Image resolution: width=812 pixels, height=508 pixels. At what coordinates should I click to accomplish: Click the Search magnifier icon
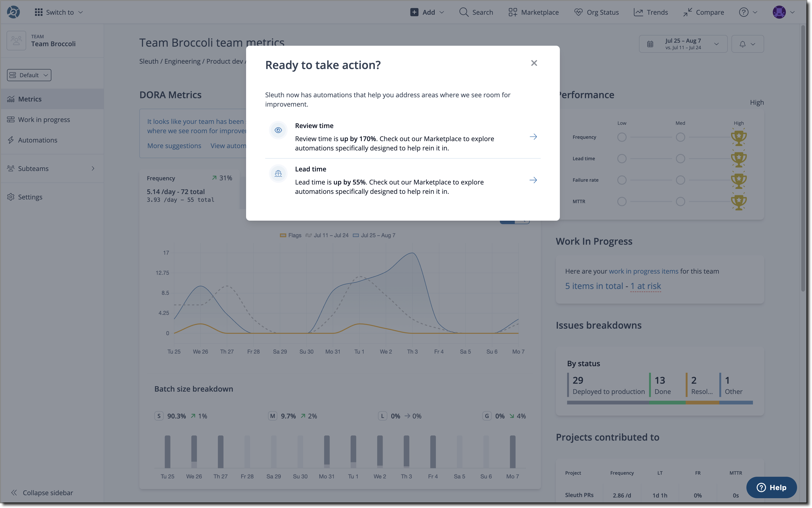coord(464,12)
